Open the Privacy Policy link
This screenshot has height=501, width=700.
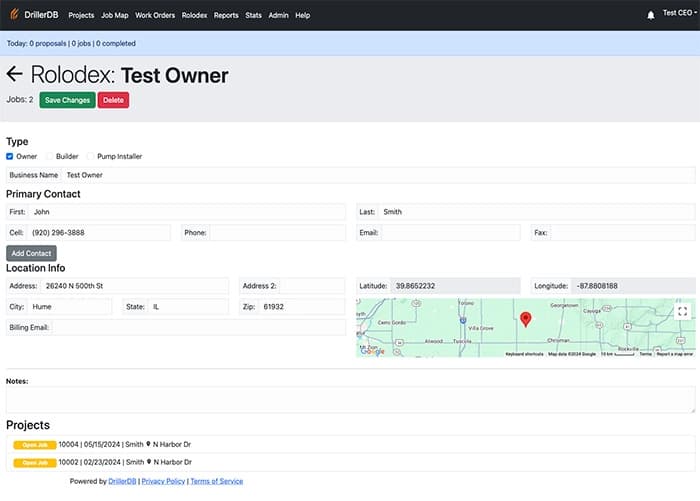[162, 481]
